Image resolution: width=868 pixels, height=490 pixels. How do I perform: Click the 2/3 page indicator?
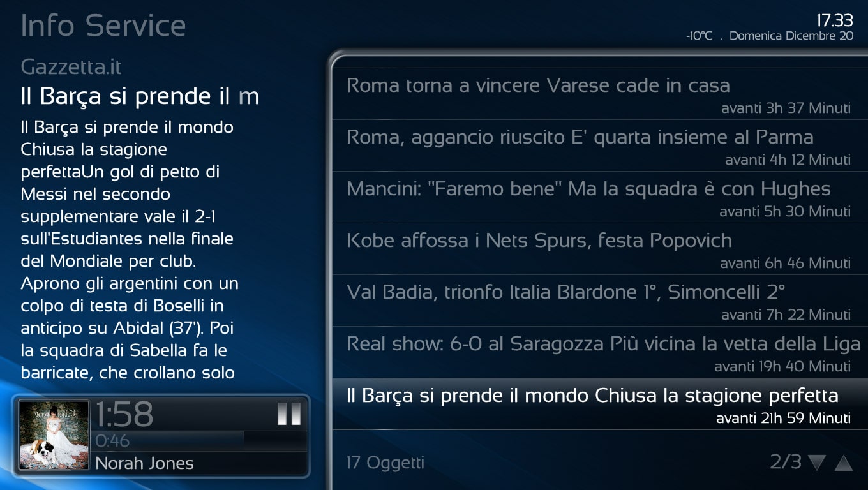click(785, 462)
